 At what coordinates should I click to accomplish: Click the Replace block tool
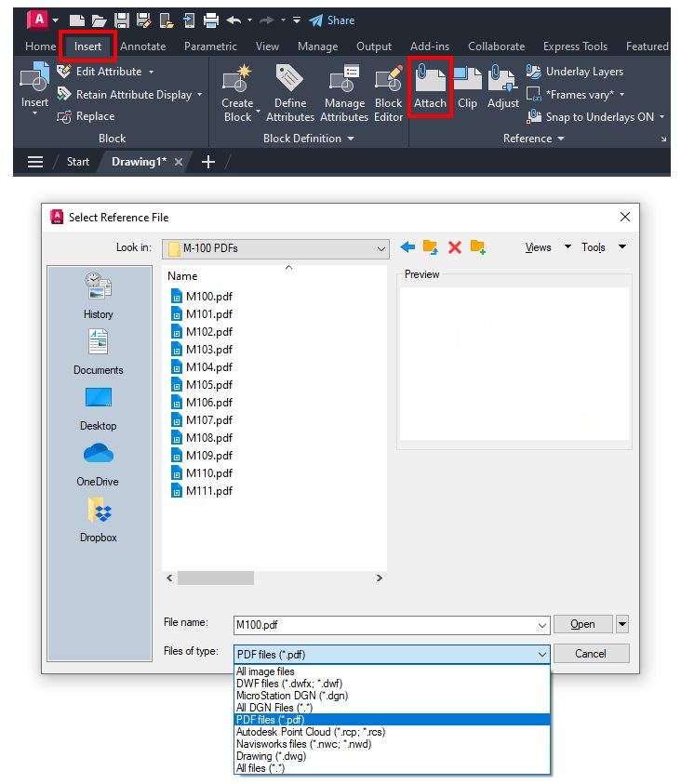coord(86,116)
